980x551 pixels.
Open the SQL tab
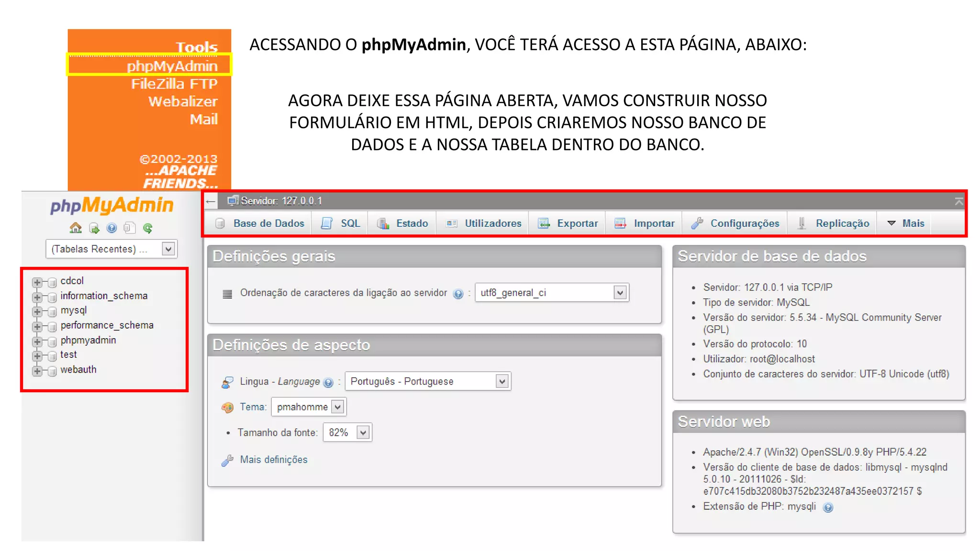340,223
